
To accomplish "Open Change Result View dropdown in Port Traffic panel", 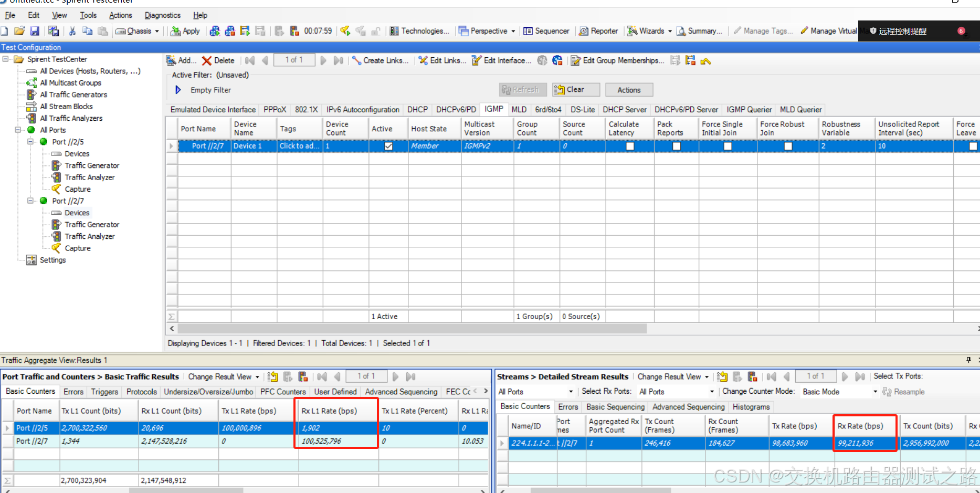I will pos(224,376).
